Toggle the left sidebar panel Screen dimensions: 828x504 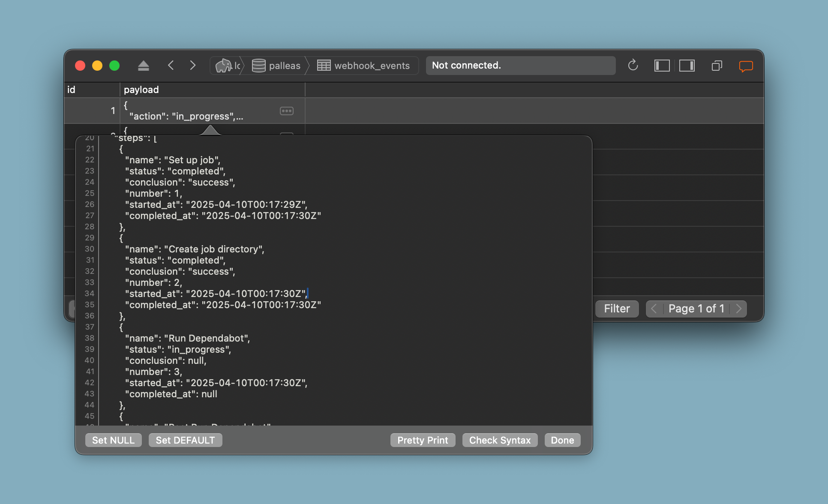coord(662,66)
